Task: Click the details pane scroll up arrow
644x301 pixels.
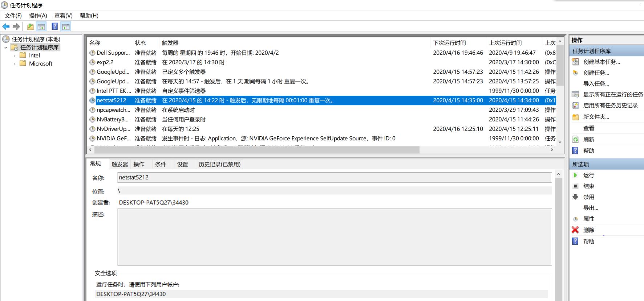Action: 559,174
